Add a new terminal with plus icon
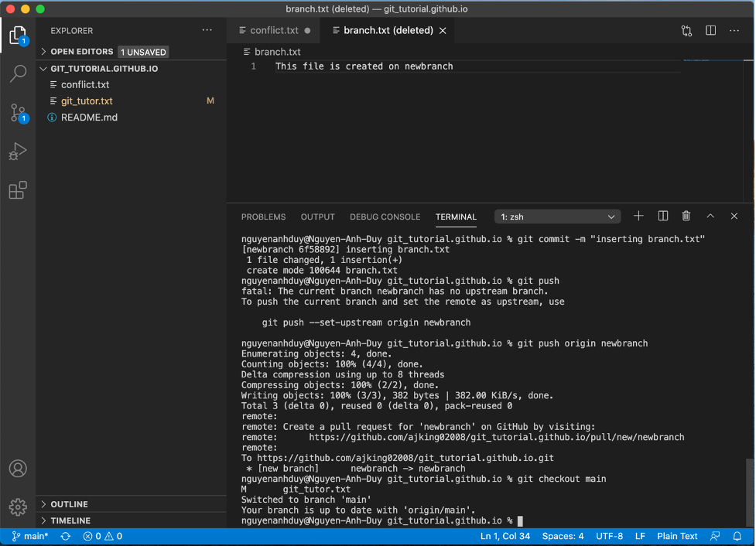 pos(638,217)
